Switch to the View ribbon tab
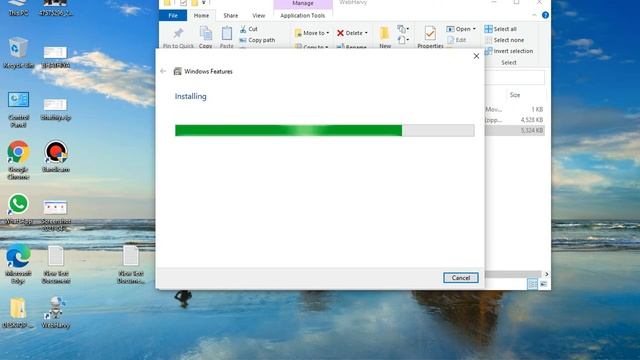640x360 pixels. (258, 16)
